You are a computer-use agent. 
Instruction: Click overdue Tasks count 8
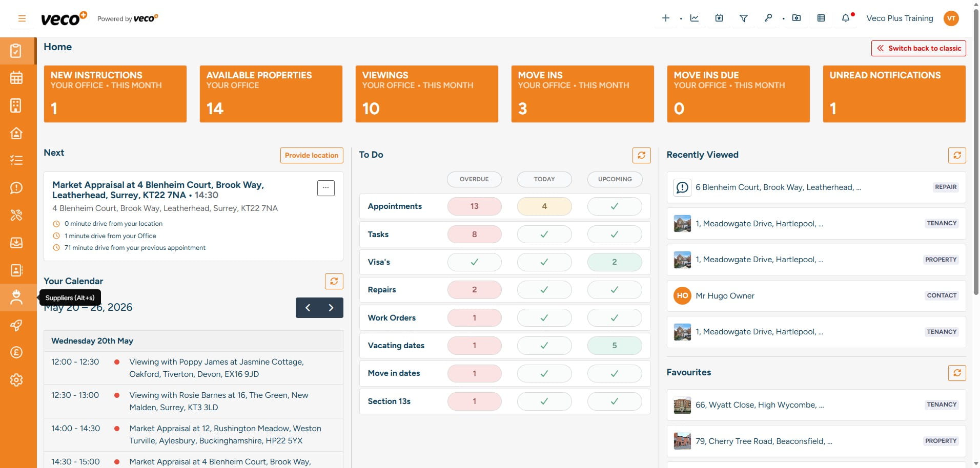tap(474, 235)
